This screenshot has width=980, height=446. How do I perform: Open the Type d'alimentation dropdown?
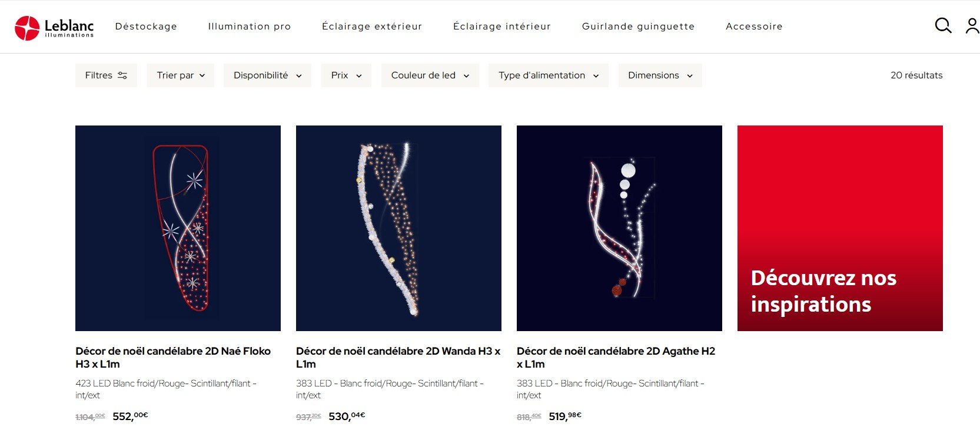coord(549,75)
